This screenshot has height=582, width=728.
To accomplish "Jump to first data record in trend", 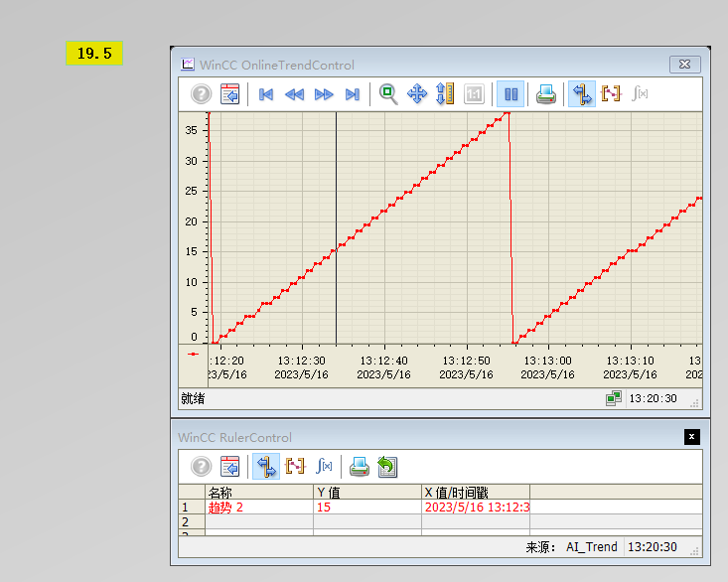I will (x=266, y=94).
